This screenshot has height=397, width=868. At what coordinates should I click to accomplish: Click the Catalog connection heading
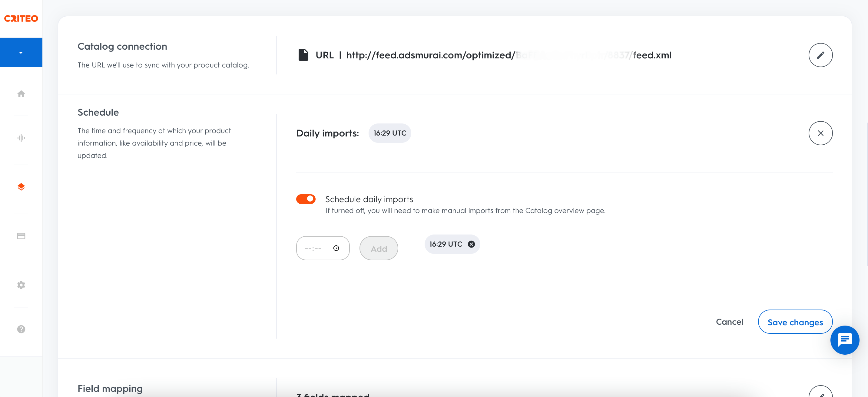point(122,46)
